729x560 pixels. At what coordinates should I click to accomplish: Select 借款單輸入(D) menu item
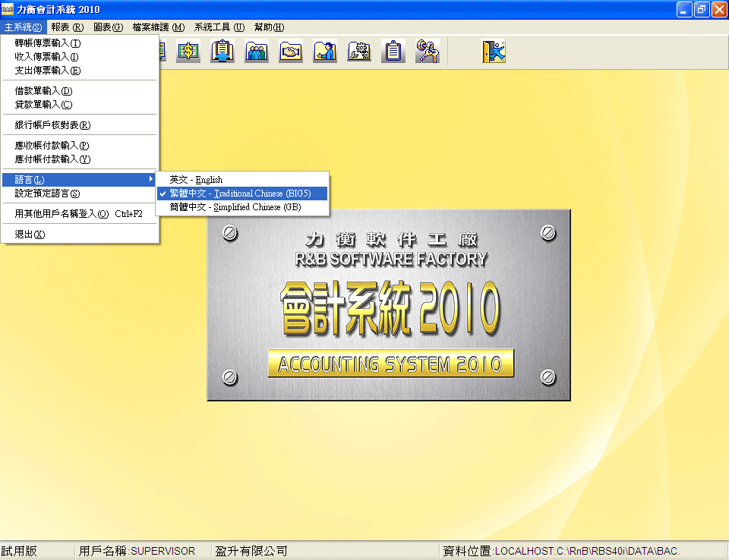tap(80, 91)
